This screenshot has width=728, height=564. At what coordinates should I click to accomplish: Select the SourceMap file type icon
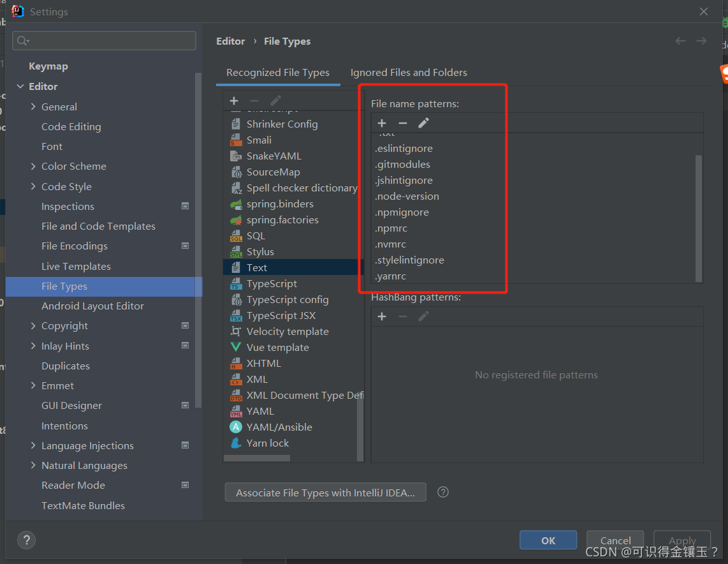[x=236, y=172]
